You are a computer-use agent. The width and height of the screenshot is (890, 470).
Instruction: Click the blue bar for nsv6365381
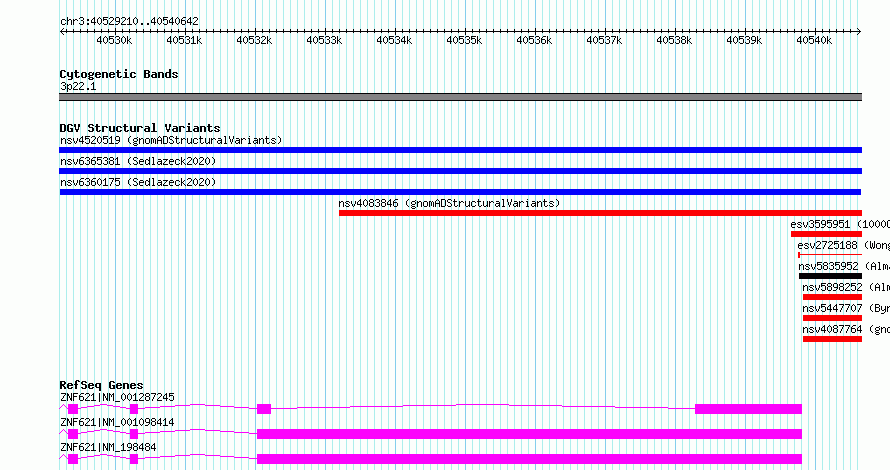(460, 171)
